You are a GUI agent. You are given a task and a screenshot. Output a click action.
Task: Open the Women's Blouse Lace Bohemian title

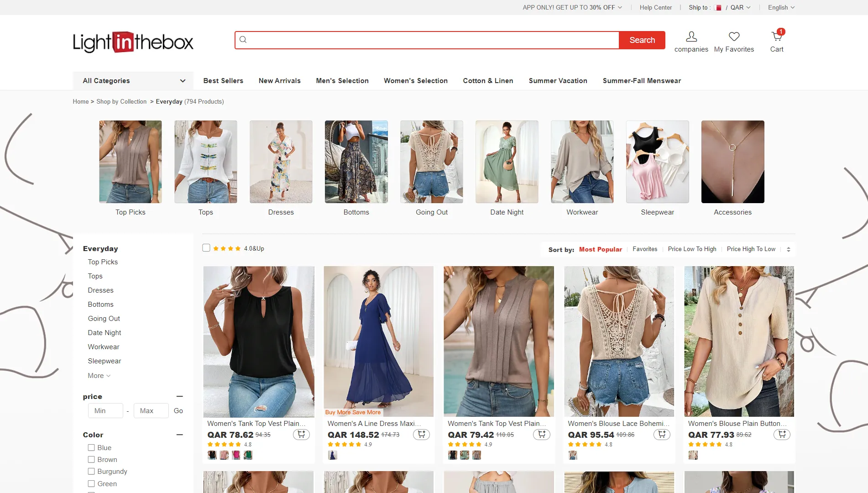click(619, 424)
